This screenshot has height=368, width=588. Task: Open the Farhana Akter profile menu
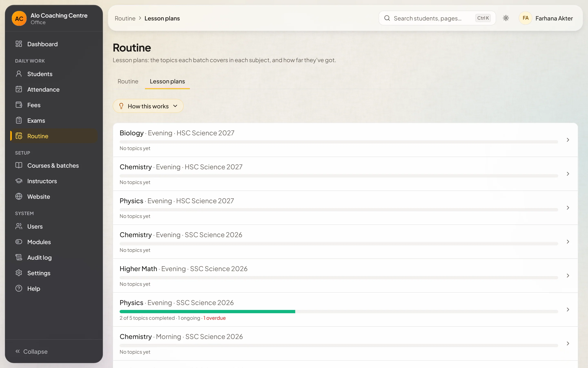click(546, 18)
